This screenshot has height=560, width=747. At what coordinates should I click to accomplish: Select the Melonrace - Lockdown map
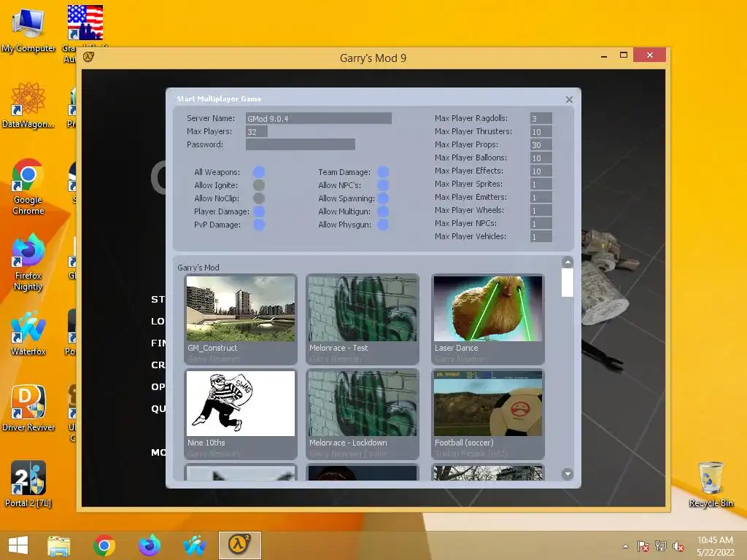[363, 414]
